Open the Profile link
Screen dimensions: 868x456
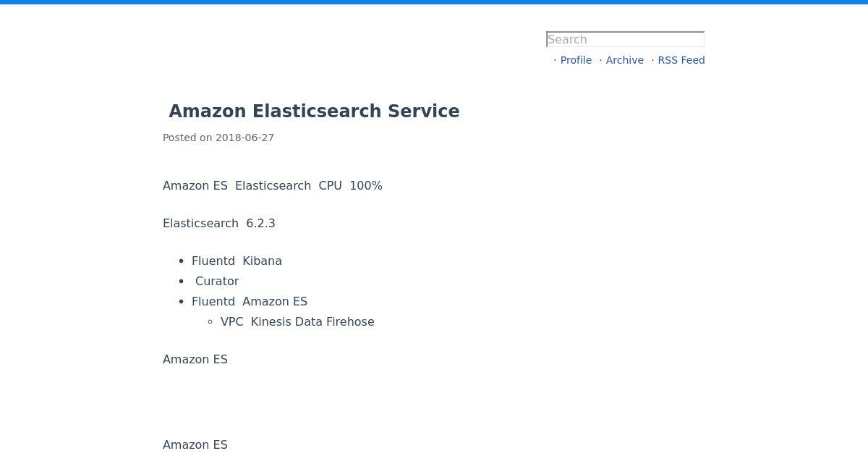click(576, 60)
